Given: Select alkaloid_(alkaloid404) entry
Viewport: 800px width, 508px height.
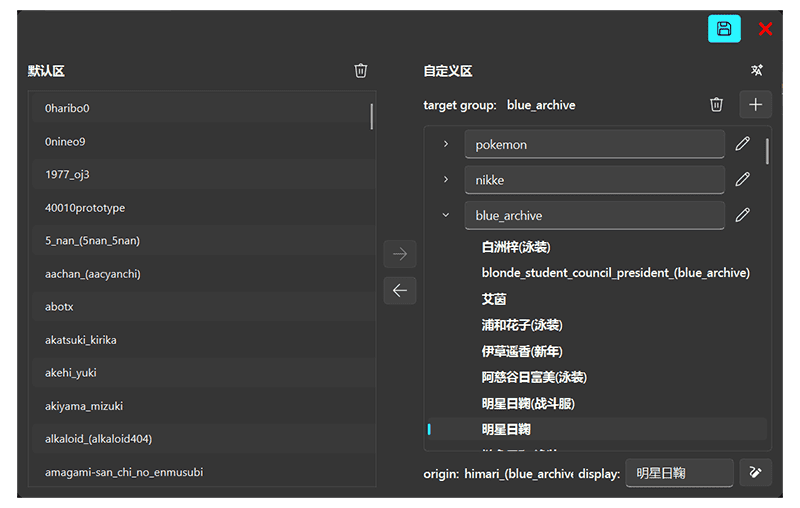Looking at the screenshot, I should click(204, 439).
